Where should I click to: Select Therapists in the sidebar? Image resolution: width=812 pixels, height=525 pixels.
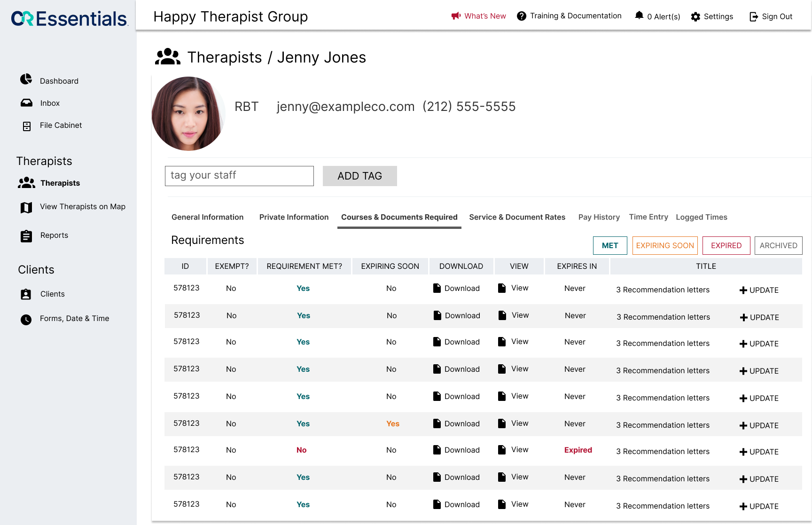click(60, 183)
